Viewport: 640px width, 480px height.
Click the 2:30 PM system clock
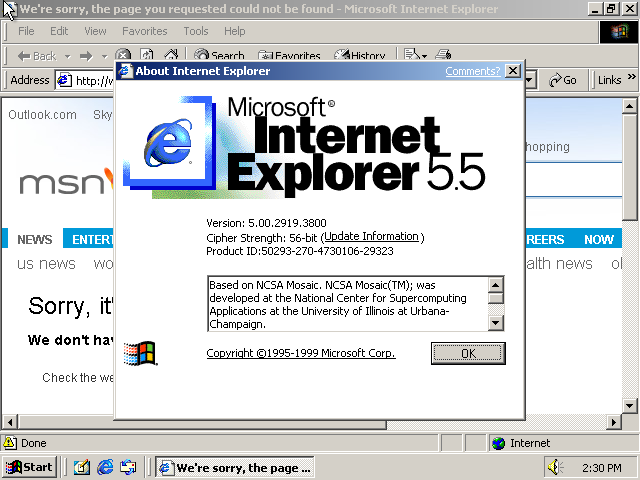[602, 467]
